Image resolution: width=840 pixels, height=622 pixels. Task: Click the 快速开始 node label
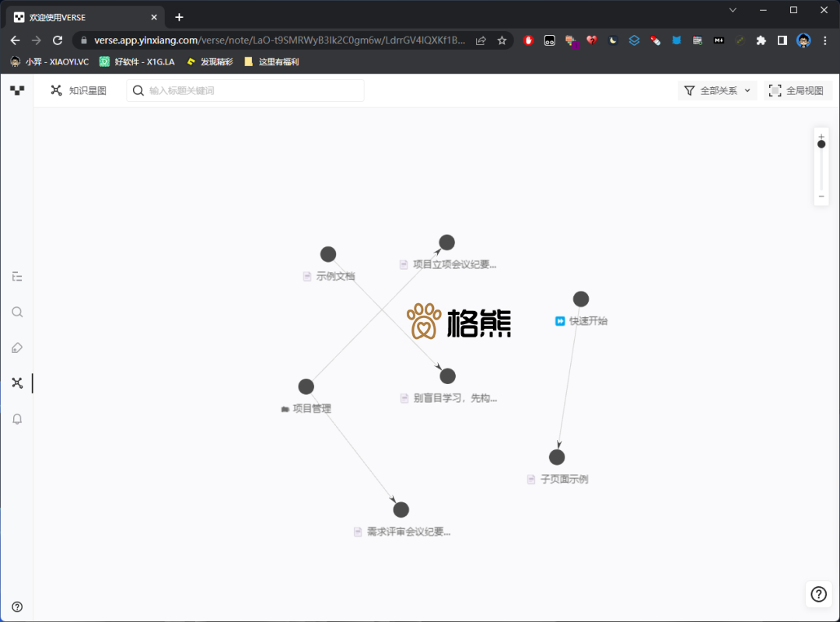(x=588, y=321)
